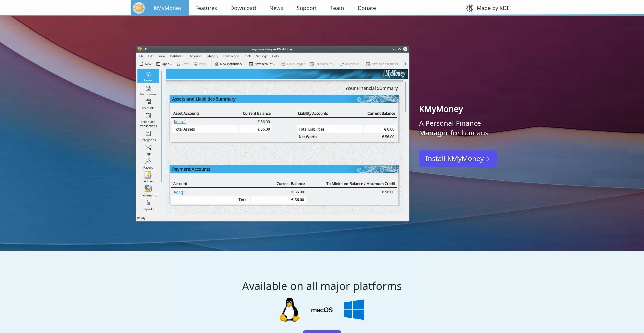Click the Total Liabilities € 0.00 value
The image size is (644, 333).
click(389, 129)
